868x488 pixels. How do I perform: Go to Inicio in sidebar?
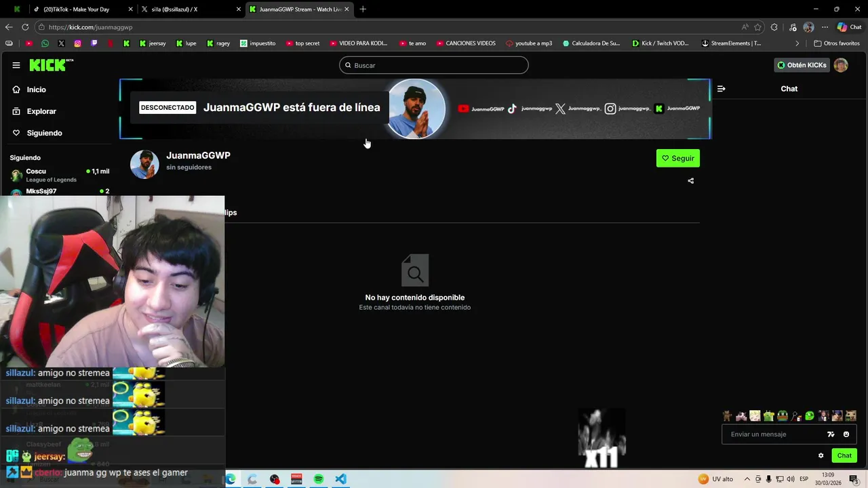[x=36, y=89]
